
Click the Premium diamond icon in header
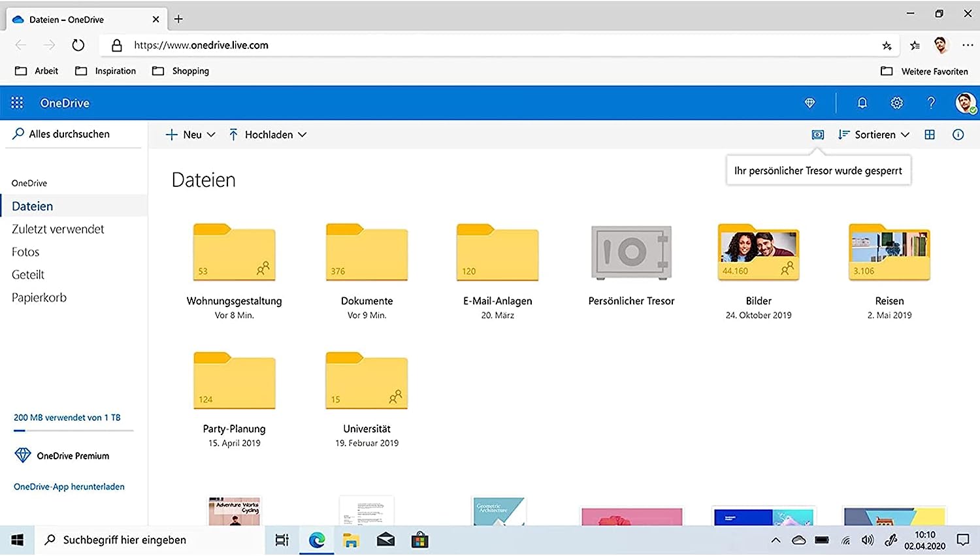[x=810, y=103]
